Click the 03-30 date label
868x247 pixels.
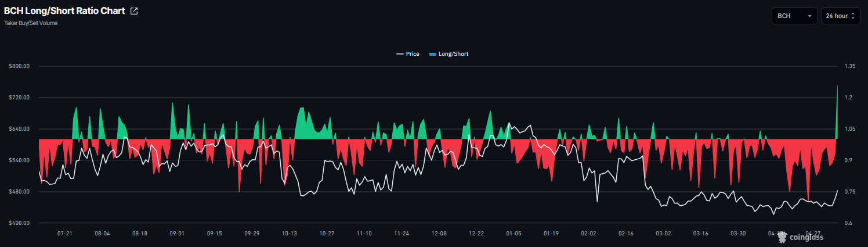point(738,234)
